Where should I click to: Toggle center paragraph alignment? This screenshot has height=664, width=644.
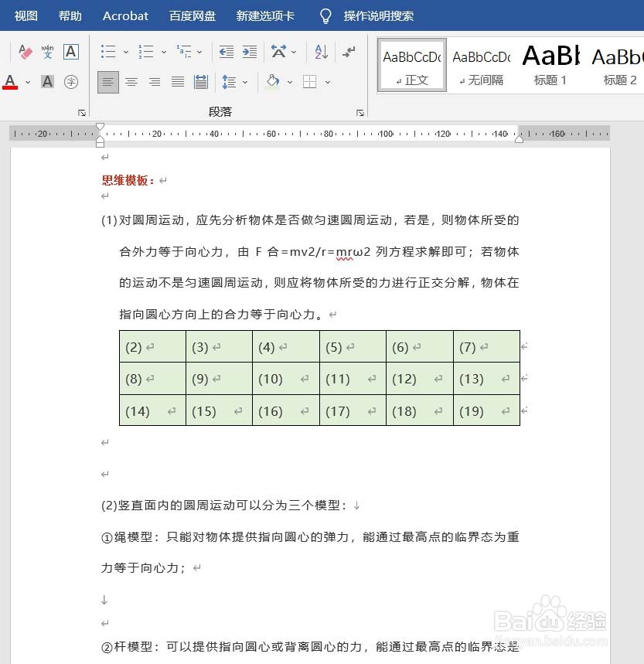tap(131, 81)
